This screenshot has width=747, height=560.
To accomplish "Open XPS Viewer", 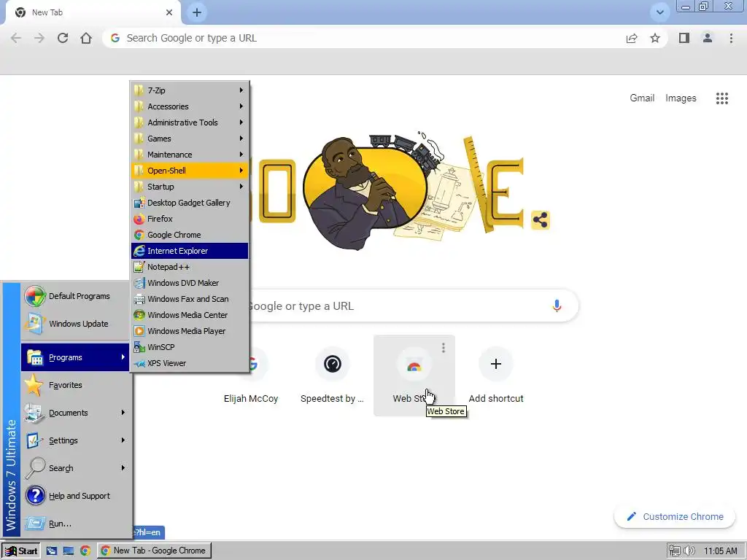I will pos(190,363).
